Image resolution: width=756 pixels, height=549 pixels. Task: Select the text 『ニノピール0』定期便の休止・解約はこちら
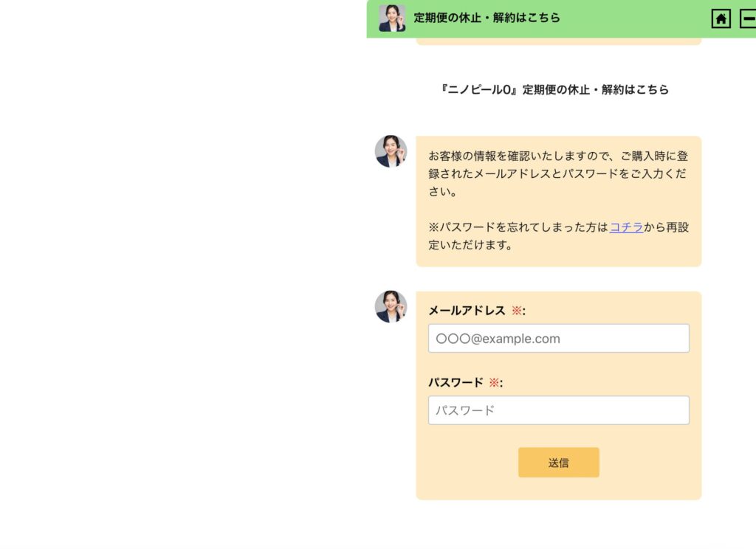coord(554,89)
